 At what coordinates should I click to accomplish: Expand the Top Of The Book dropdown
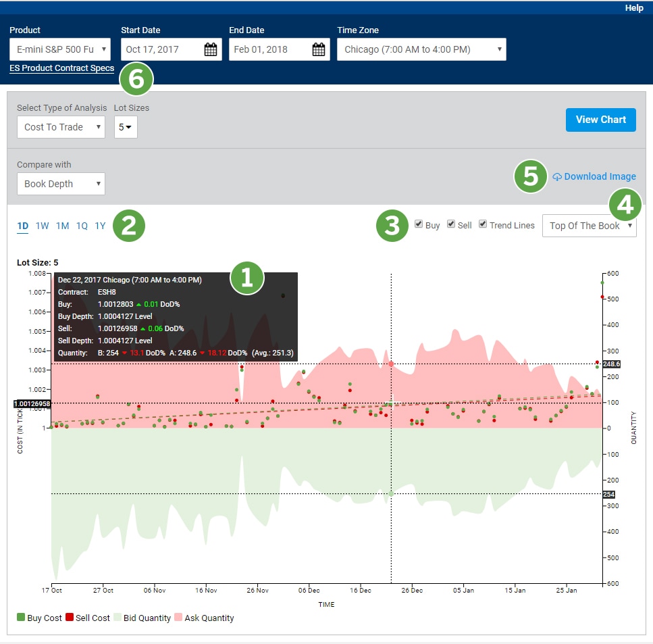tap(589, 226)
